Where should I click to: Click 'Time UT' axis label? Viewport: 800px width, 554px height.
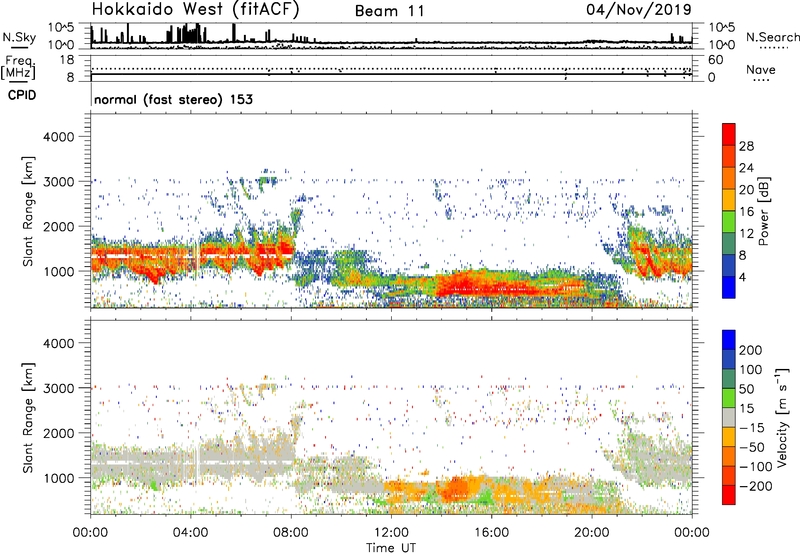point(391,548)
